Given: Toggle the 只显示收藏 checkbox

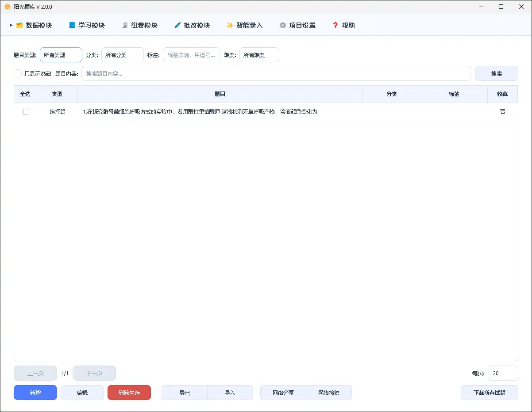Looking at the screenshot, I should tap(18, 73).
